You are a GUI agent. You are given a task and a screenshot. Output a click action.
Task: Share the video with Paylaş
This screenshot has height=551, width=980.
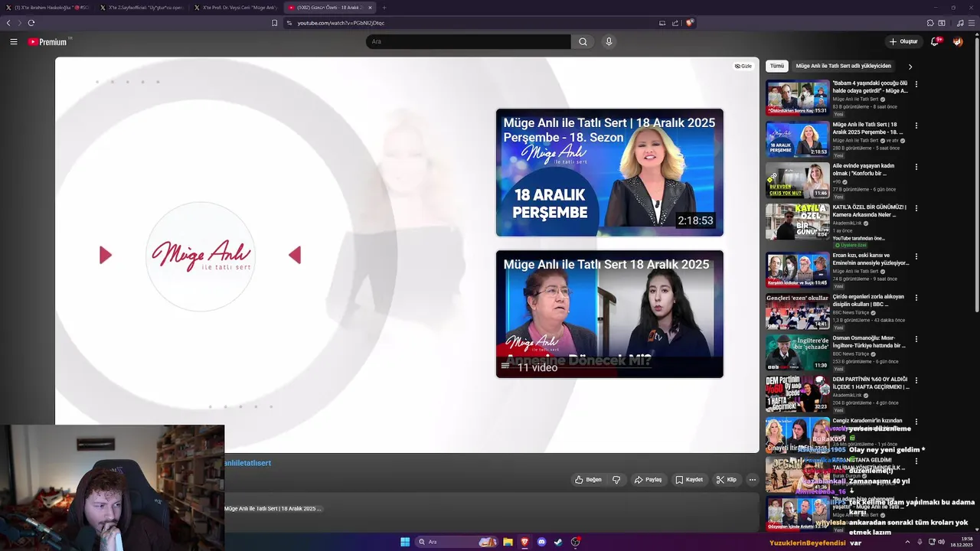pos(648,480)
